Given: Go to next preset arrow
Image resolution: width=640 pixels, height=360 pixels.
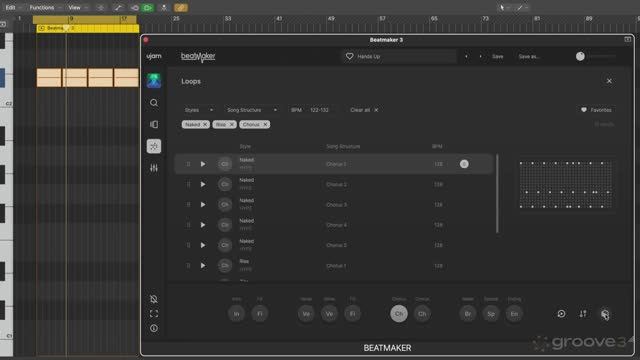Looking at the screenshot, I should [x=480, y=56].
